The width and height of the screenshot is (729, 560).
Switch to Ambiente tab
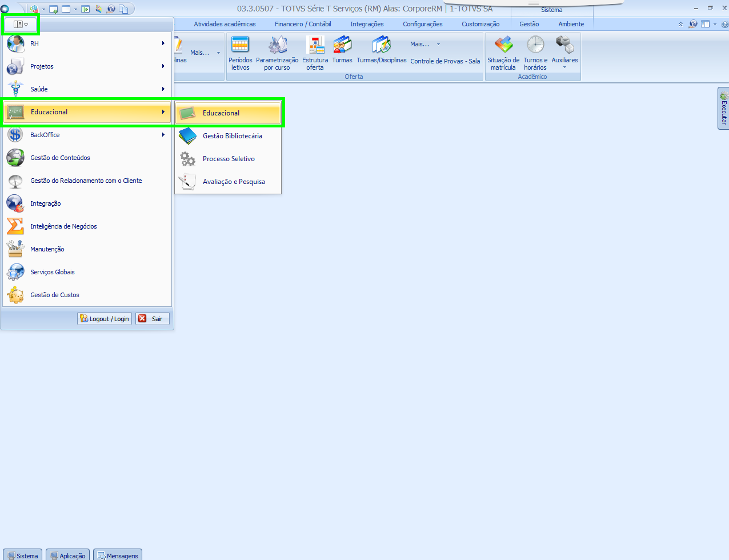coord(571,24)
